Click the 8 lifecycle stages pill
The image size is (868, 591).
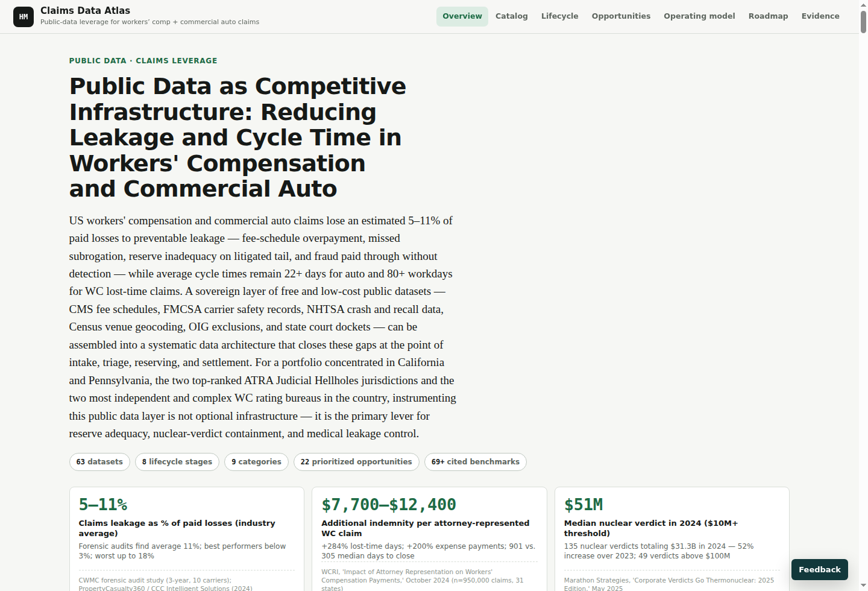[x=177, y=462]
